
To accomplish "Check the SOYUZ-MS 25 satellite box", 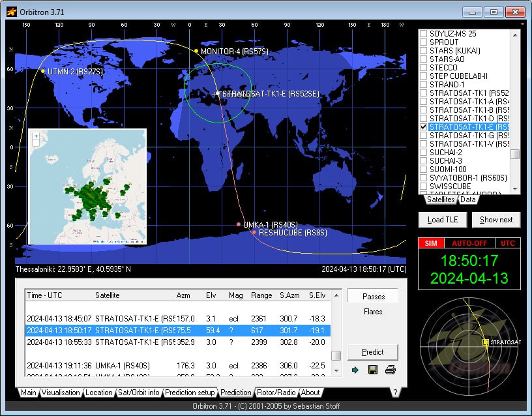I will (x=423, y=33).
